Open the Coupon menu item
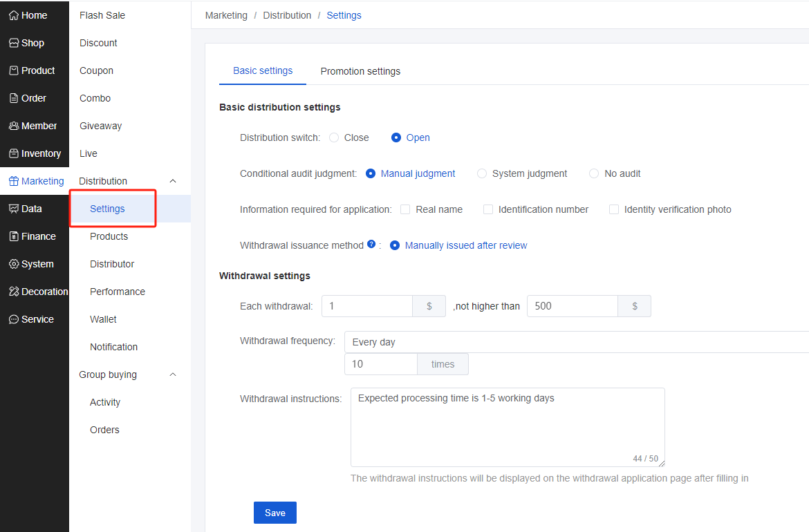 coord(97,70)
